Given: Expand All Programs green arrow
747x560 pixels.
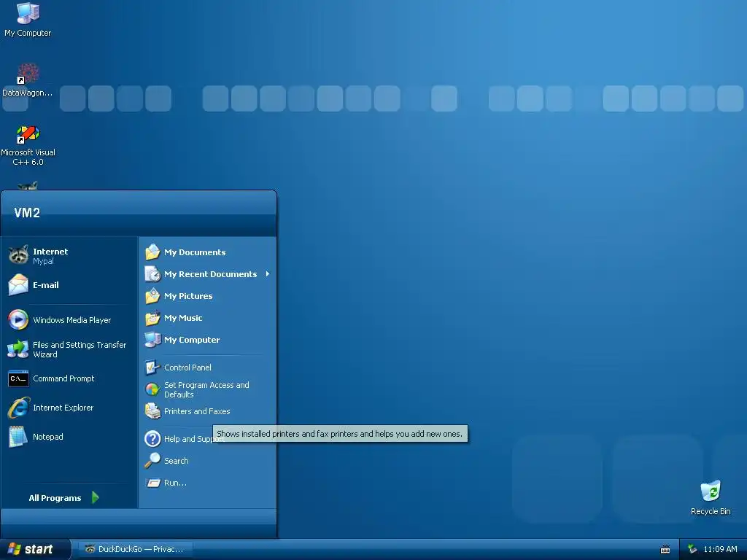Looking at the screenshot, I should [96, 497].
